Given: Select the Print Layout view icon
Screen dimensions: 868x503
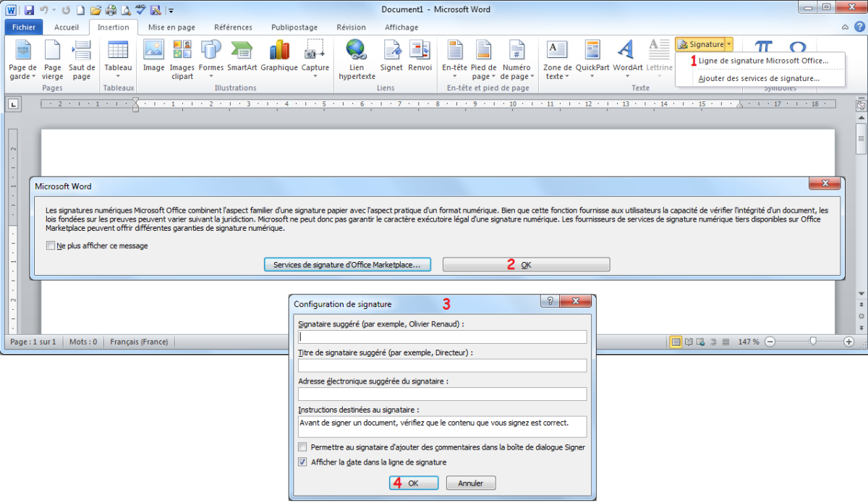Looking at the screenshot, I should (676, 342).
